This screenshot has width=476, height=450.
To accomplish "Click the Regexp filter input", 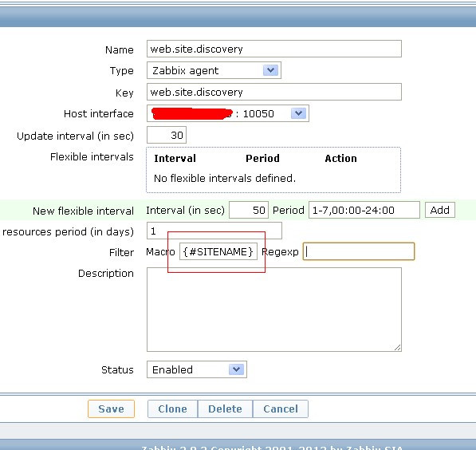I will [x=359, y=251].
